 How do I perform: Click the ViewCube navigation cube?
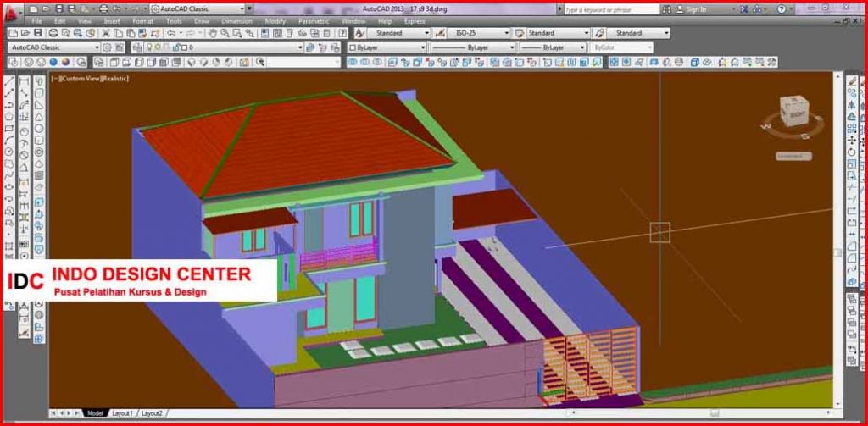(793, 113)
